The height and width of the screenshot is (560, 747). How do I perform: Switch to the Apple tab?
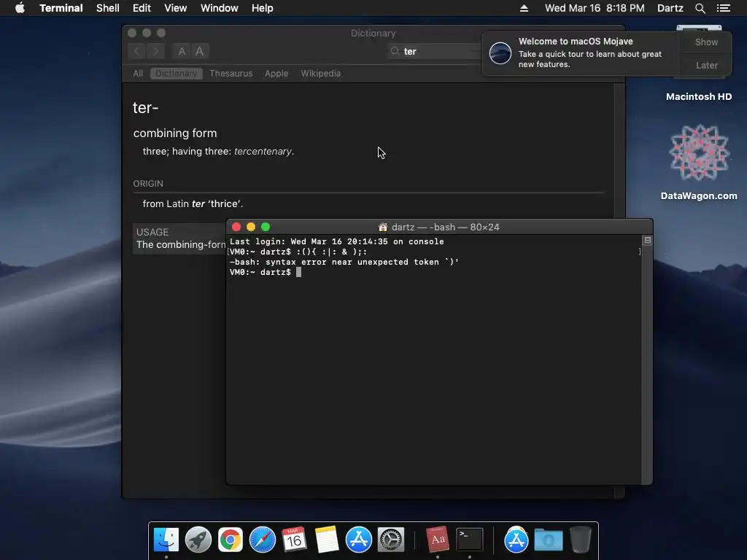[276, 74]
